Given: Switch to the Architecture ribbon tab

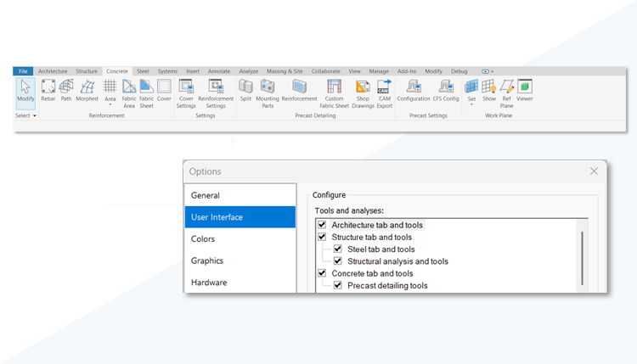Looking at the screenshot, I should [53, 71].
